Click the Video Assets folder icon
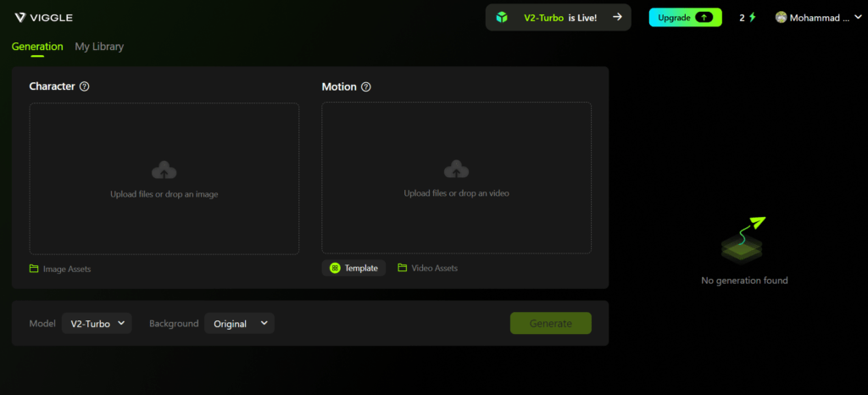868x395 pixels. tap(403, 268)
